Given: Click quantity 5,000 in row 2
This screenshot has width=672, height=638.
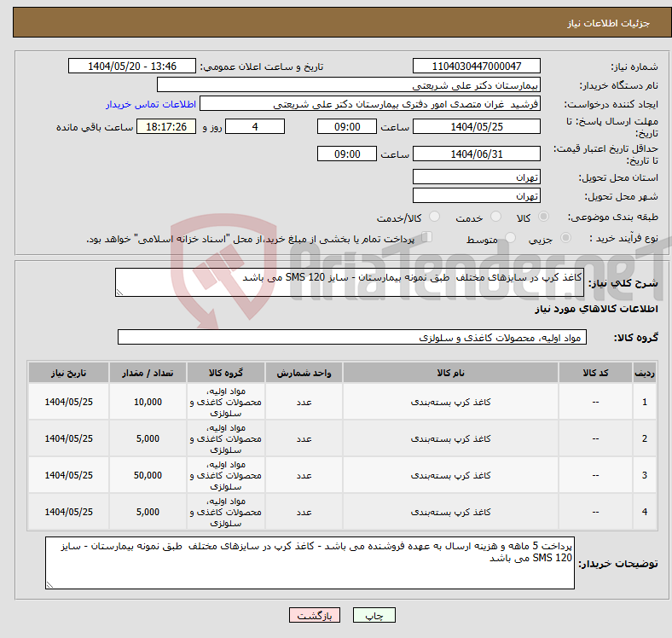Looking at the screenshot, I should 148,438.
